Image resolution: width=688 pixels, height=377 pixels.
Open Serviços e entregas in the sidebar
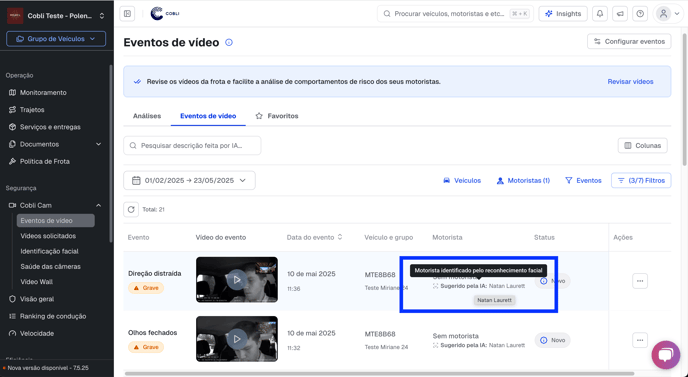(50, 127)
